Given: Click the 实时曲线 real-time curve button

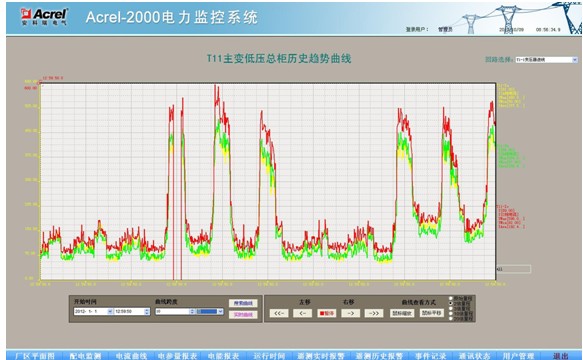Looking at the screenshot, I should (243, 315).
